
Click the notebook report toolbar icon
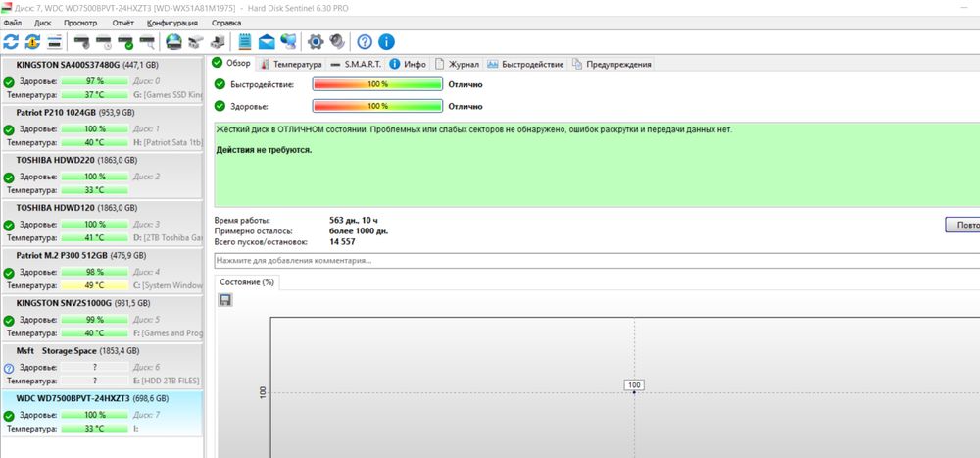245,42
